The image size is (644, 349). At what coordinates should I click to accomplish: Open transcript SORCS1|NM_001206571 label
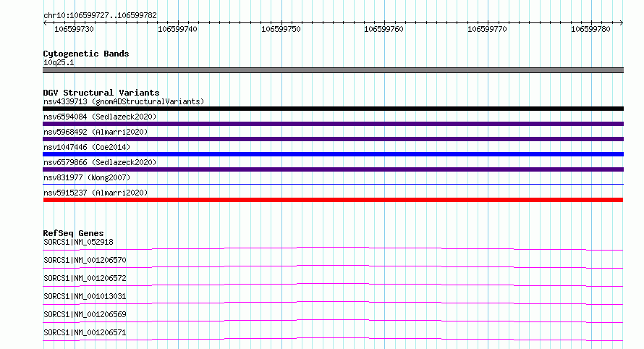click(85, 332)
